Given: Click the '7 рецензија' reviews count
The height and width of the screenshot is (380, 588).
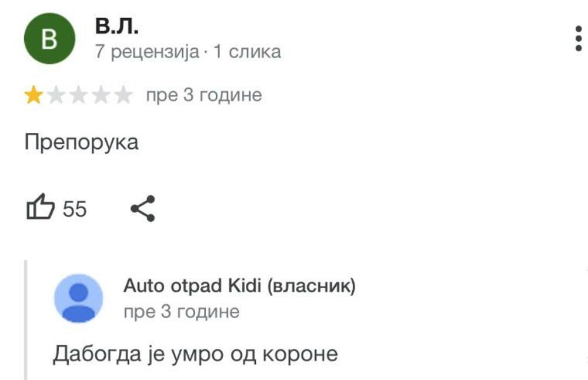Looking at the screenshot, I should click(146, 51).
